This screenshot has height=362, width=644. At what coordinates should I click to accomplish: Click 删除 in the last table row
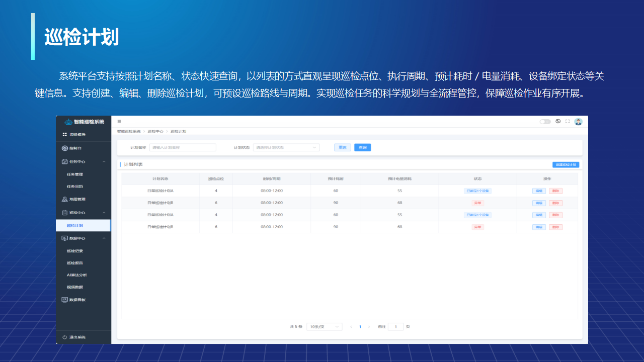[x=556, y=227]
